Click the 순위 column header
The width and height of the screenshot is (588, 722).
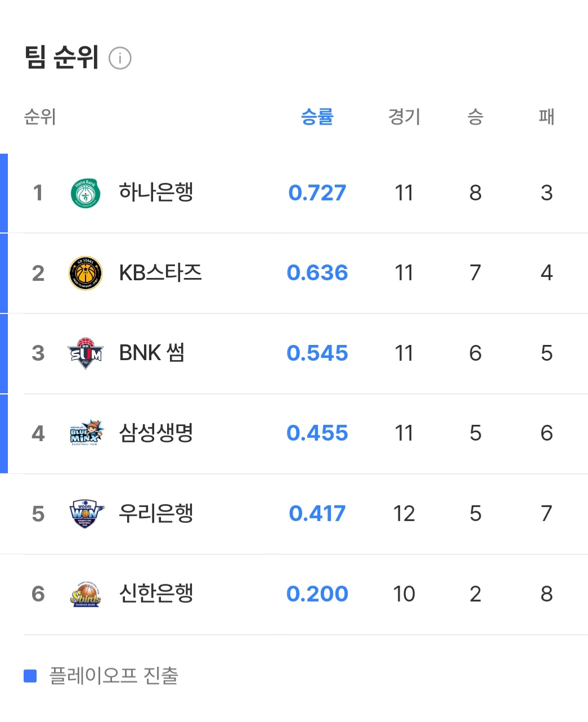(40, 116)
